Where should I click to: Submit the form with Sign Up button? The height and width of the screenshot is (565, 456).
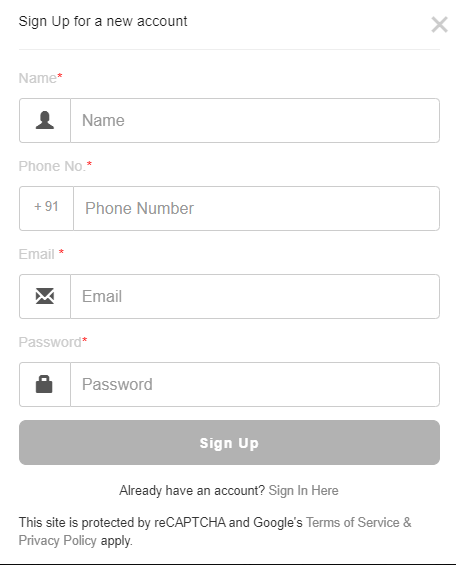(229, 442)
